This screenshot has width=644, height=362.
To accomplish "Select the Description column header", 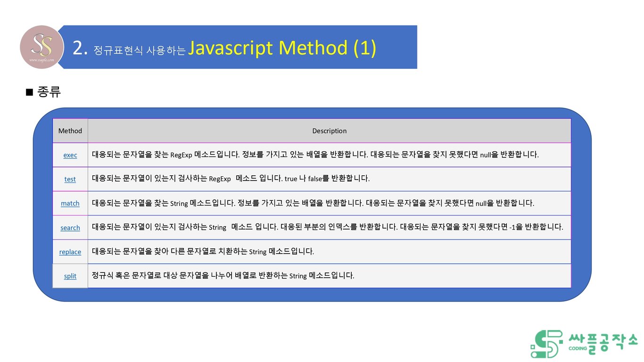I will 329,131.
